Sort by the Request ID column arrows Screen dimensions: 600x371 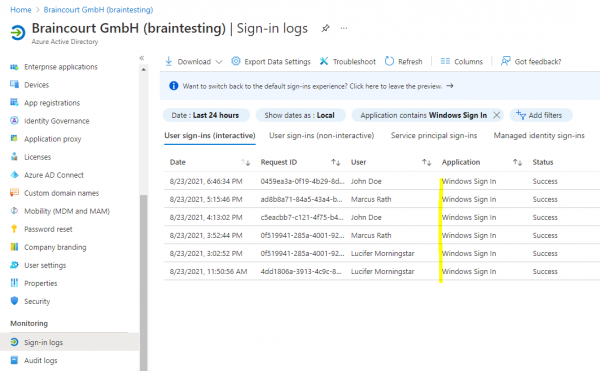(336, 163)
